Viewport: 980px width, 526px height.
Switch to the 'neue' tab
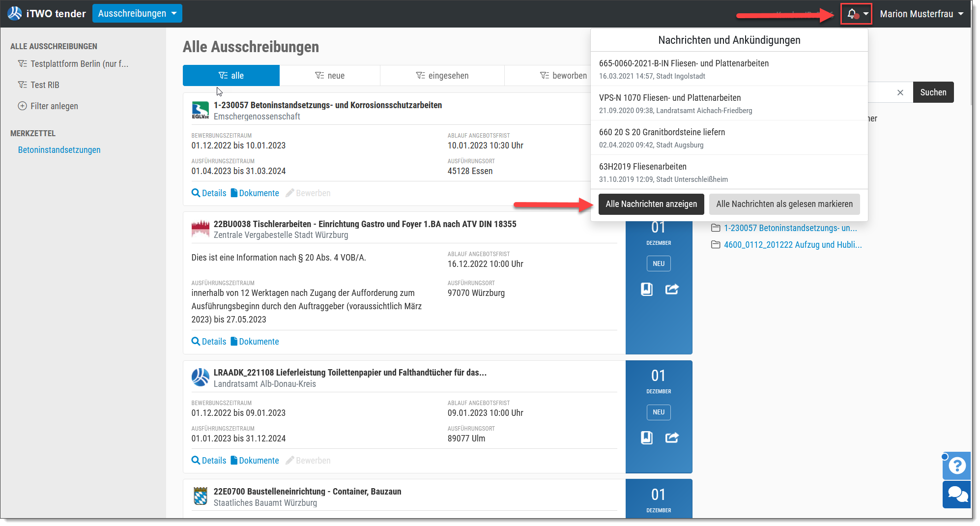tap(330, 75)
